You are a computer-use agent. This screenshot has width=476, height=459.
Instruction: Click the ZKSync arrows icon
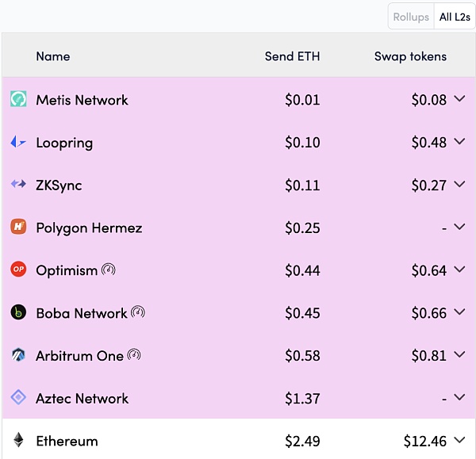18,185
